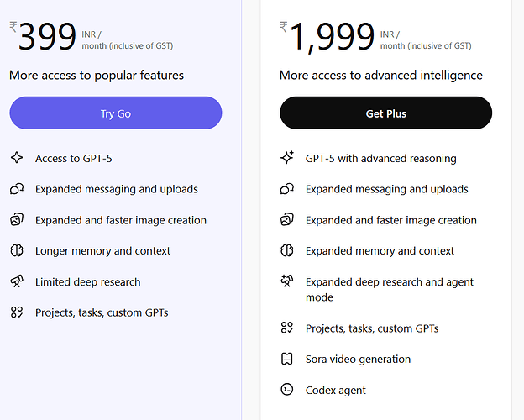Click the Get Plus button
Screen dimensions: 524x420
coord(385,113)
